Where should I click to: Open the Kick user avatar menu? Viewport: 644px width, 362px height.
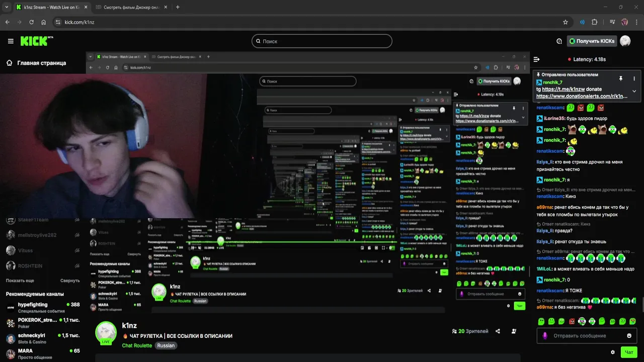click(x=625, y=41)
